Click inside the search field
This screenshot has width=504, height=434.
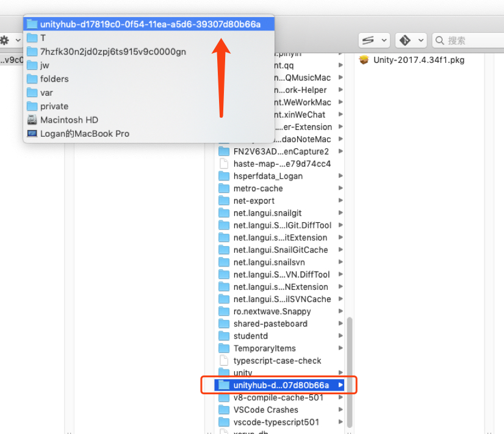(470, 40)
